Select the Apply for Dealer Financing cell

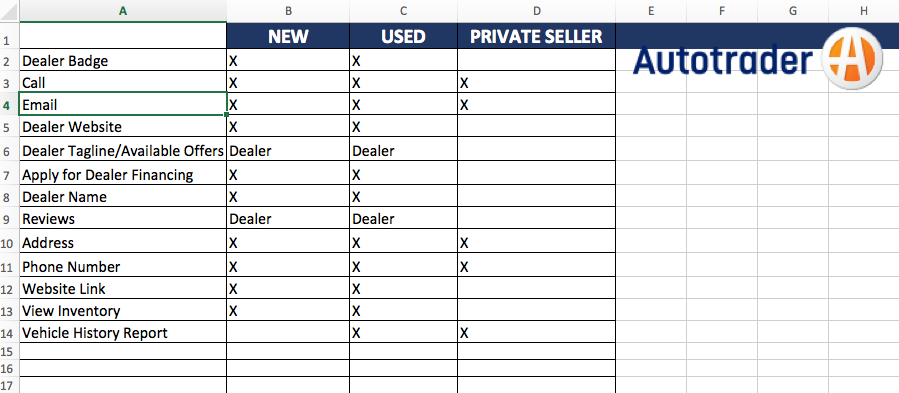123,175
